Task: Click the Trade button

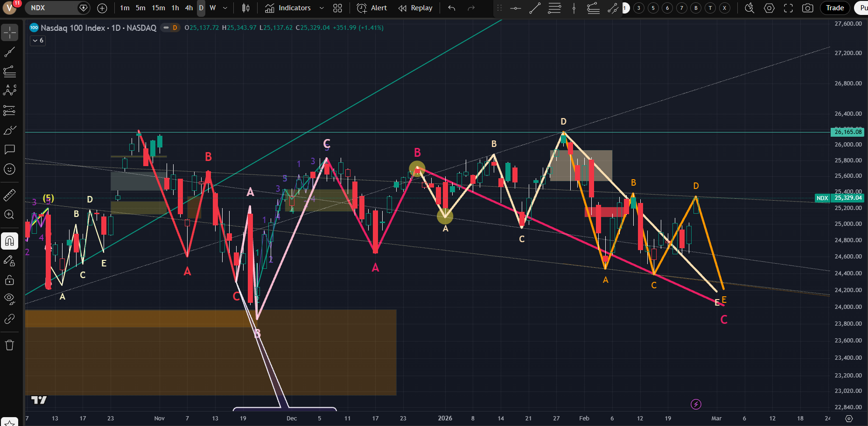Action: [834, 8]
